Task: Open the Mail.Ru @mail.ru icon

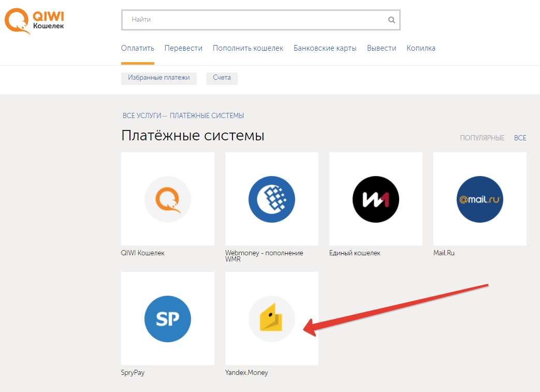Action: pyautogui.click(x=480, y=199)
